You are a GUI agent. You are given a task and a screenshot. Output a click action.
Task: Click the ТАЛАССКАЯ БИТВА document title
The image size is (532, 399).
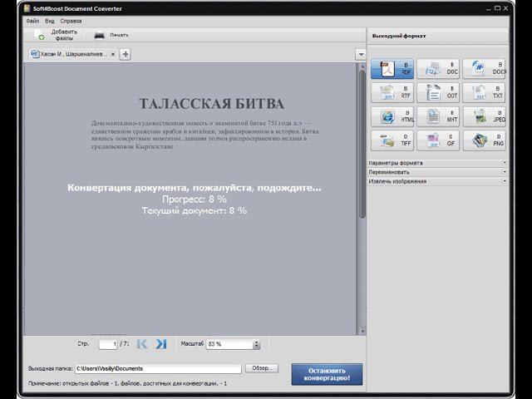(211, 103)
